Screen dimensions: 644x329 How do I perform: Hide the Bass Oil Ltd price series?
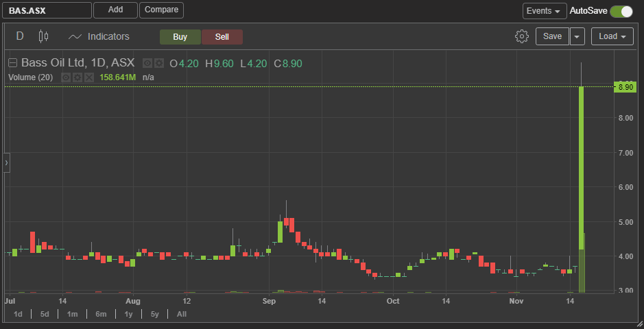tap(147, 63)
